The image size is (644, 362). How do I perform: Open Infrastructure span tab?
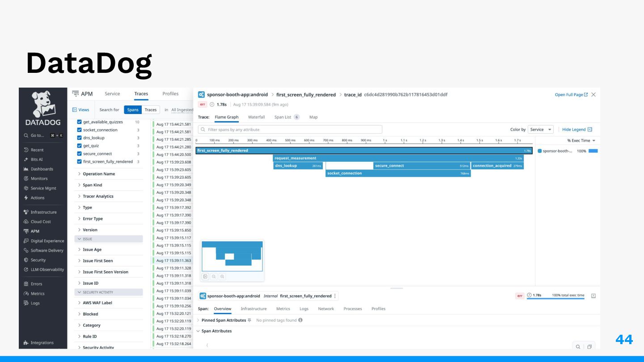click(x=254, y=309)
